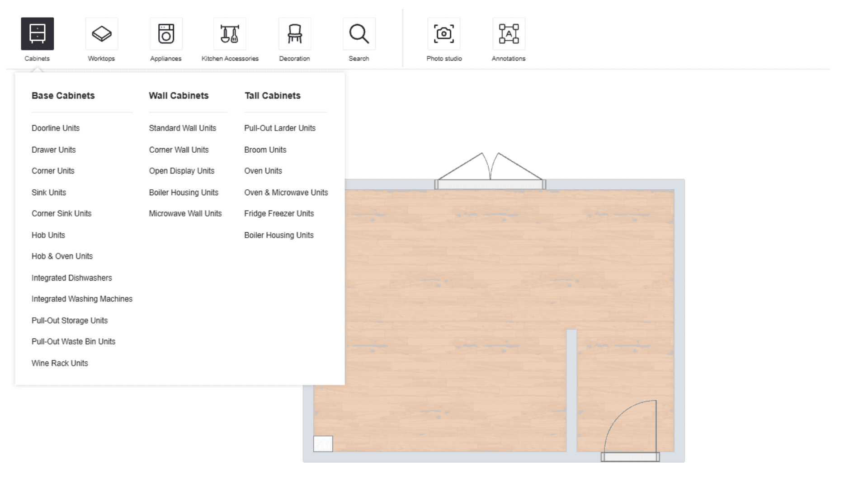Select Pull-Out Larder Units

click(x=280, y=128)
